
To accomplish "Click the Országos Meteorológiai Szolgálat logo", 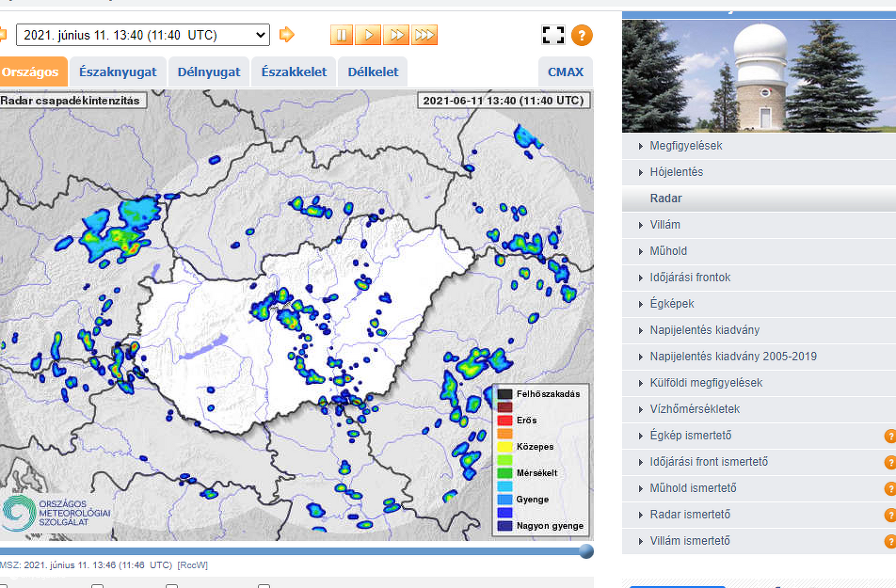I will 56,513.
